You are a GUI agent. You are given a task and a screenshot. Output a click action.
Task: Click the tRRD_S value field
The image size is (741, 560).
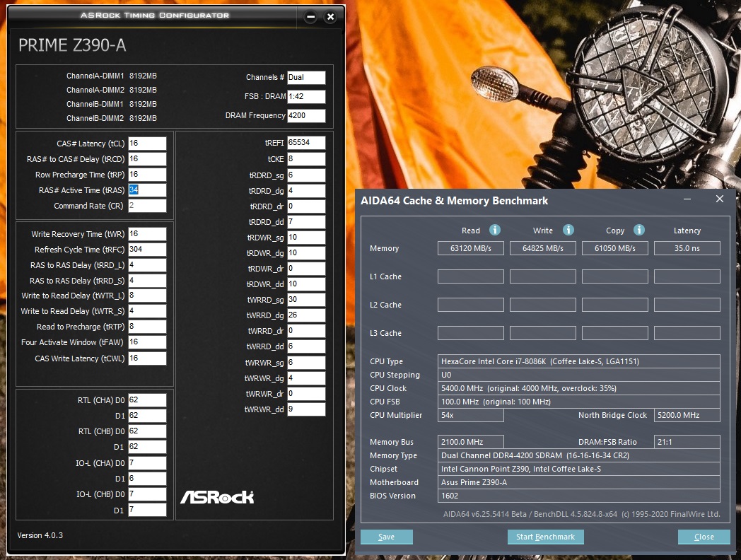[147, 281]
